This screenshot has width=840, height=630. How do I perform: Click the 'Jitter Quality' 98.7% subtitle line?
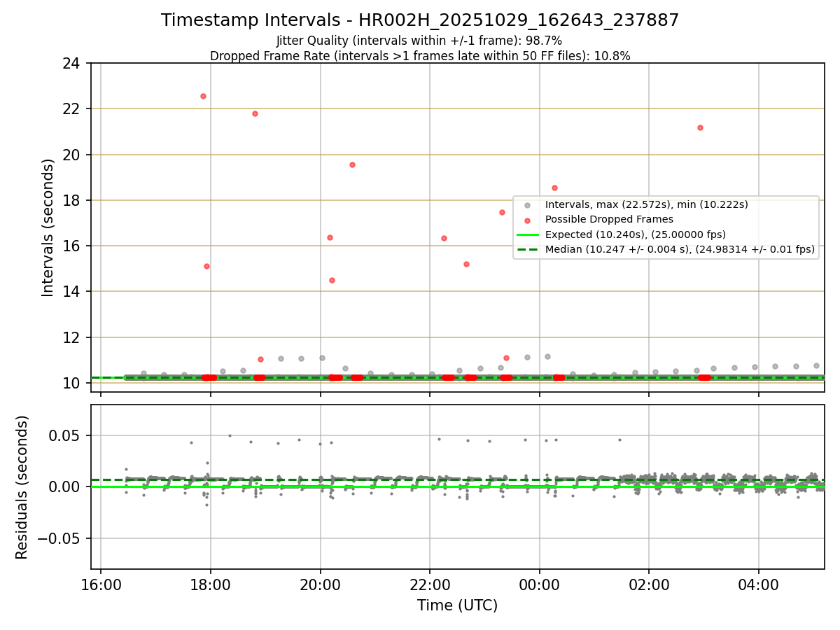click(420, 41)
